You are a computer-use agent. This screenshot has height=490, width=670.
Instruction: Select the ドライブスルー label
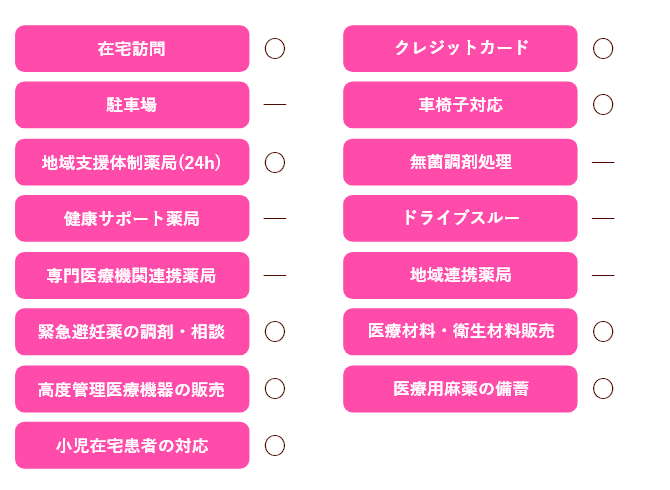(460, 218)
